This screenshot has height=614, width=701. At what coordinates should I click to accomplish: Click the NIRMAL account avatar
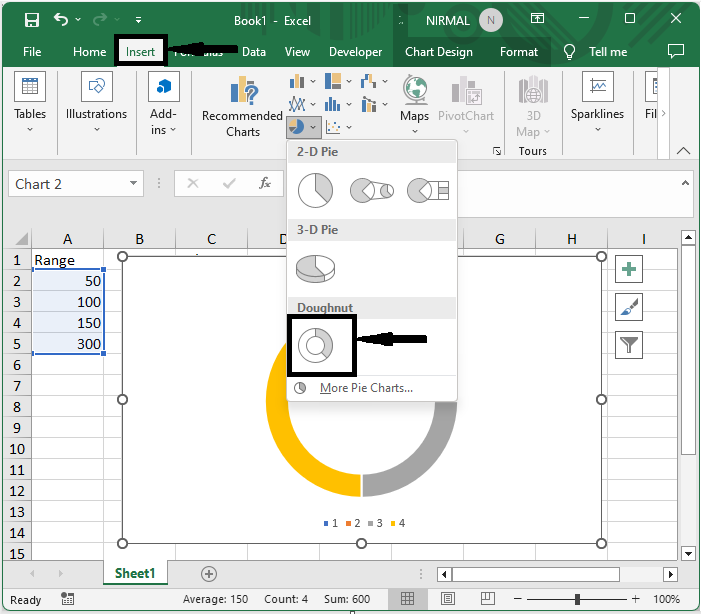point(490,20)
